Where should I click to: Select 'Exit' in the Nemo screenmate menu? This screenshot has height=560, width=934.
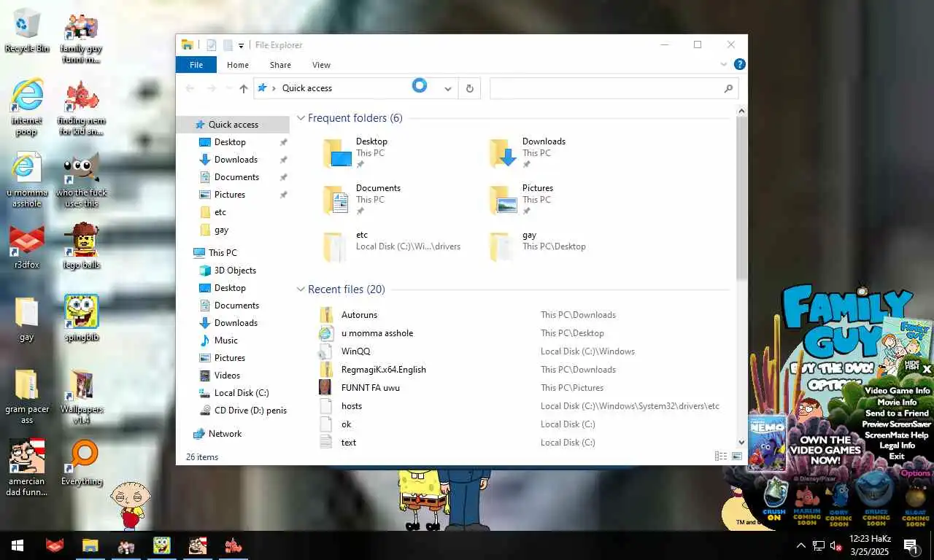[x=897, y=456]
